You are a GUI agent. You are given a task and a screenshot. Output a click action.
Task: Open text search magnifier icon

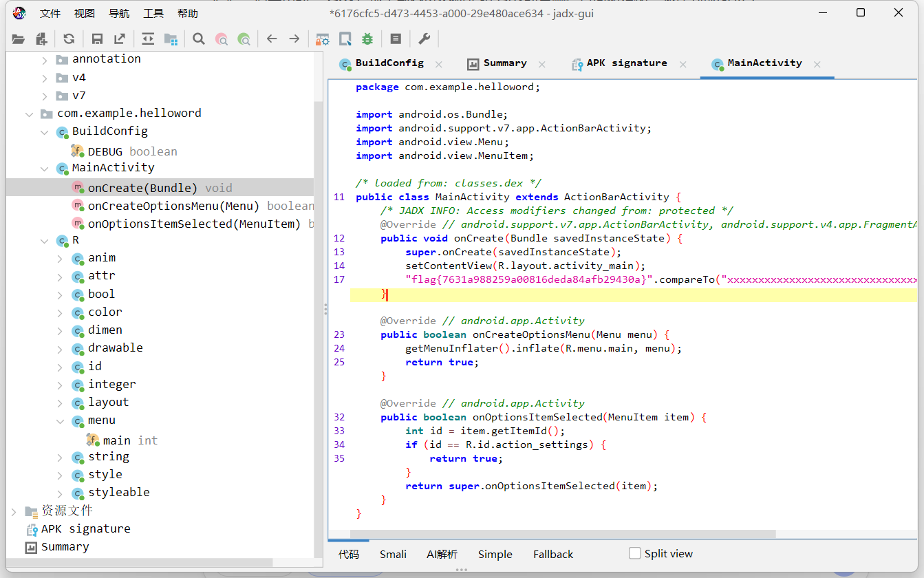click(199, 39)
